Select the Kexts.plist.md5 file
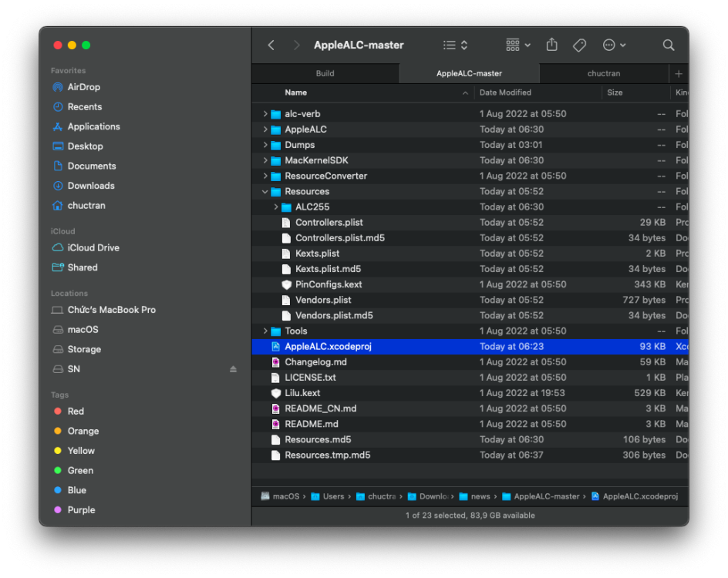 click(470, 269)
